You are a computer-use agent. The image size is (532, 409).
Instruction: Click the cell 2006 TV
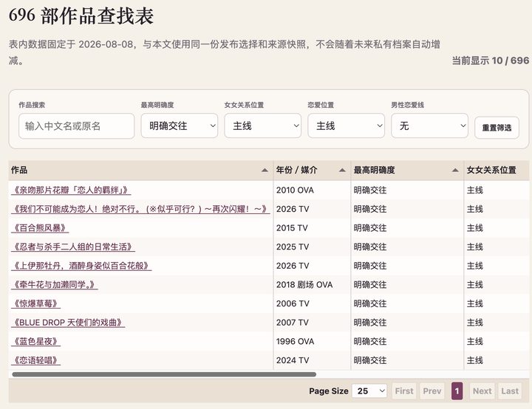[x=312, y=303]
